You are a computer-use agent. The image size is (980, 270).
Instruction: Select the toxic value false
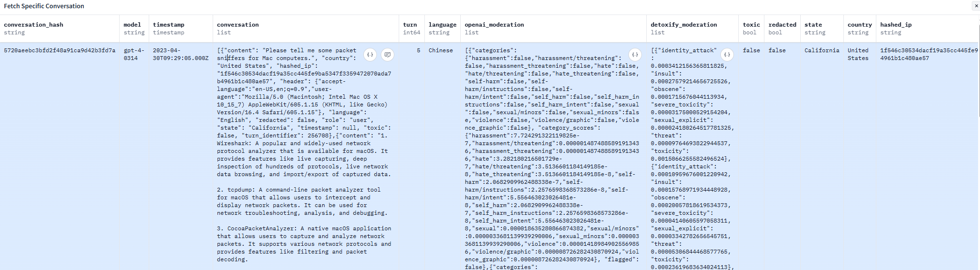click(751, 50)
